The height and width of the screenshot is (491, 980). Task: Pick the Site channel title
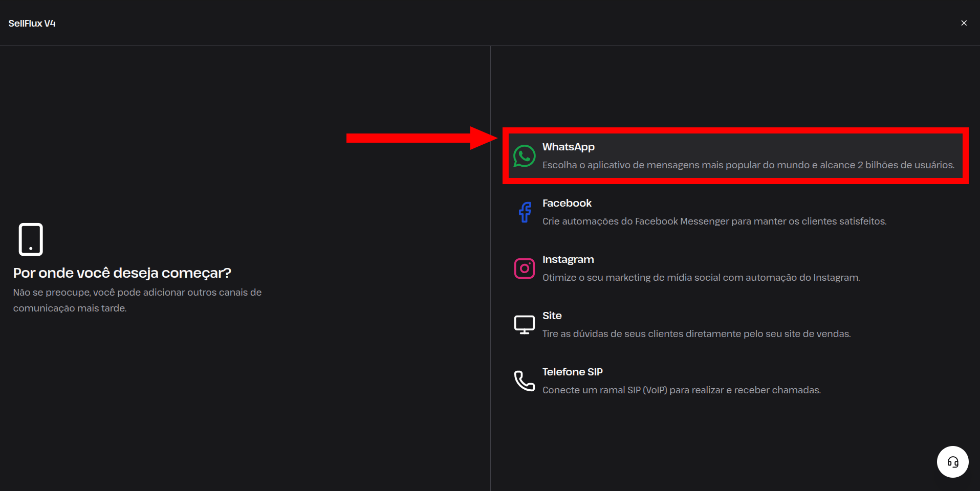tap(552, 316)
